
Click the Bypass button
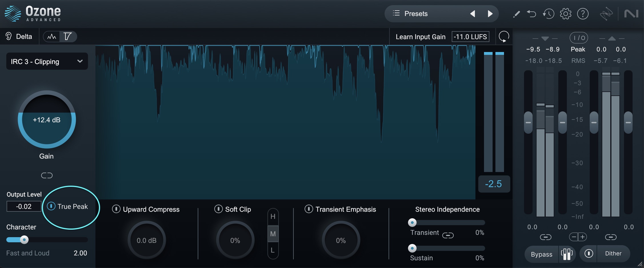click(541, 254)
